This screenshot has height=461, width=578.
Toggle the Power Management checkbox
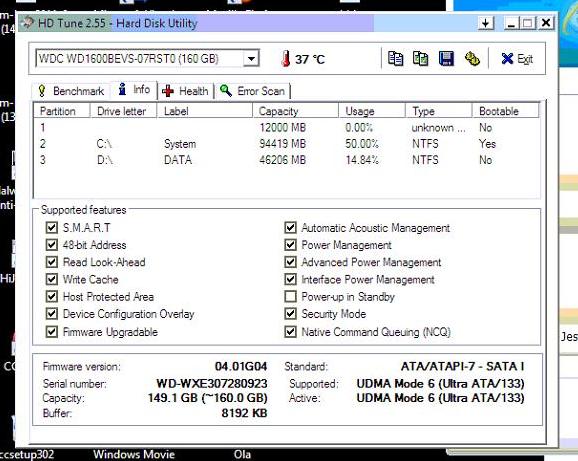290,245
